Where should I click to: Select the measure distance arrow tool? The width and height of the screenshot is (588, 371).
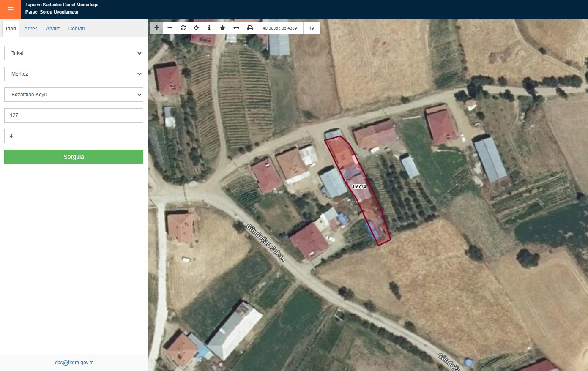[236, 28]
